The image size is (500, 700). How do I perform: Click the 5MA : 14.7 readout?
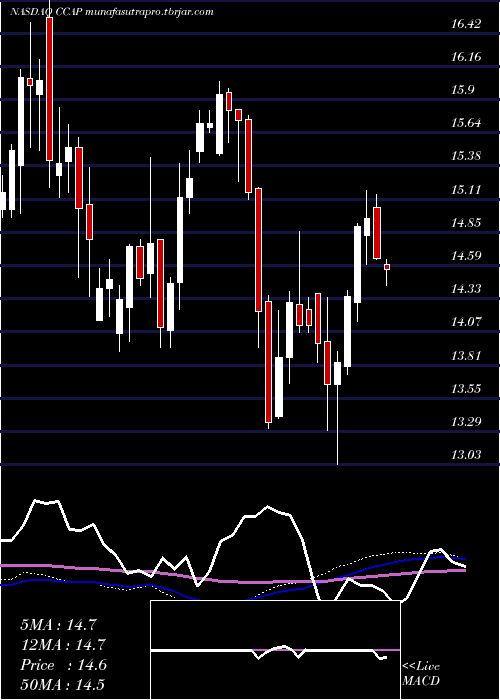click(x=58, y=625)
